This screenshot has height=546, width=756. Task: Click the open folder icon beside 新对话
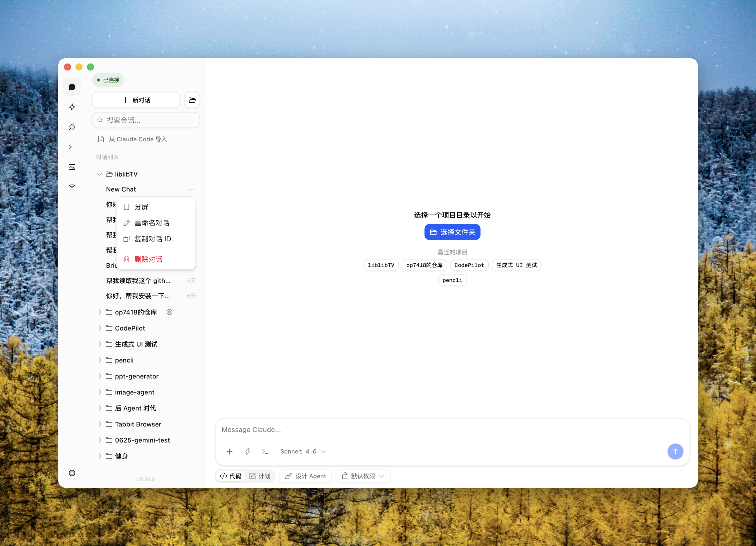[192, 100]
